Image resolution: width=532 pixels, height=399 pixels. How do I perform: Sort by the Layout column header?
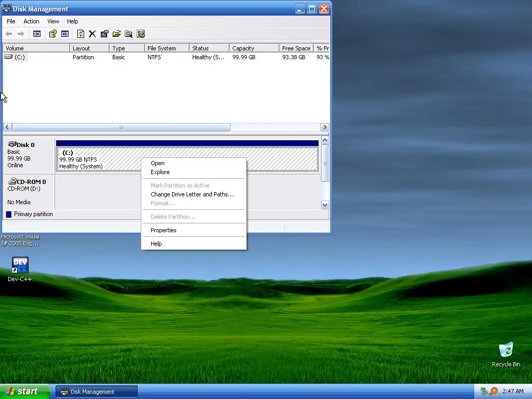tap(89, 48)
